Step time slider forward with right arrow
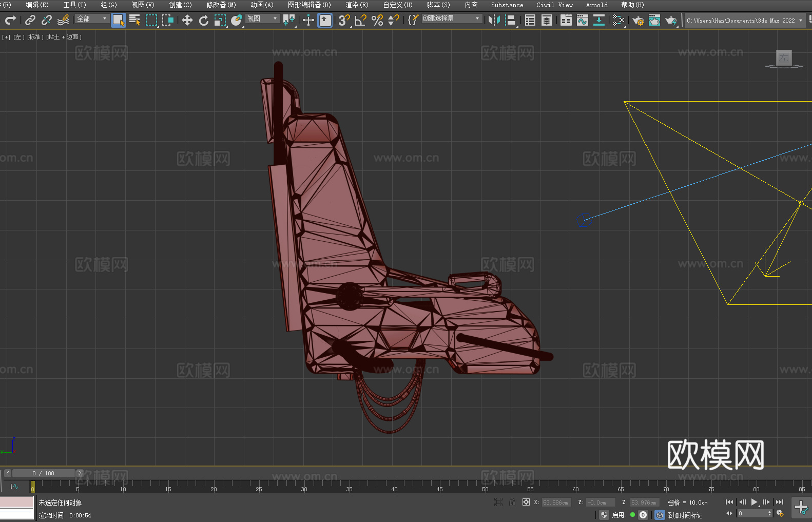Screen dimensions: 812x522 80,473
